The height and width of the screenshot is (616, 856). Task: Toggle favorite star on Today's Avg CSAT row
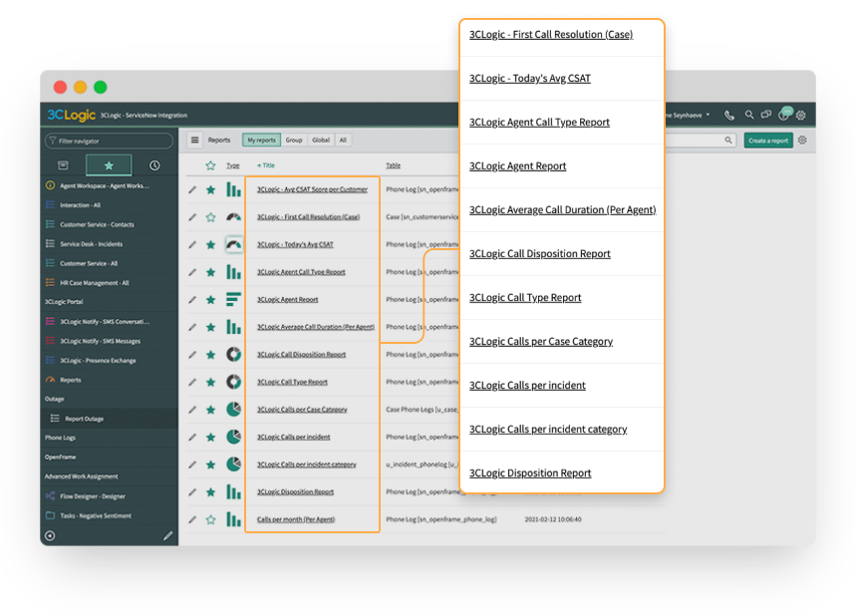(210, 244)
